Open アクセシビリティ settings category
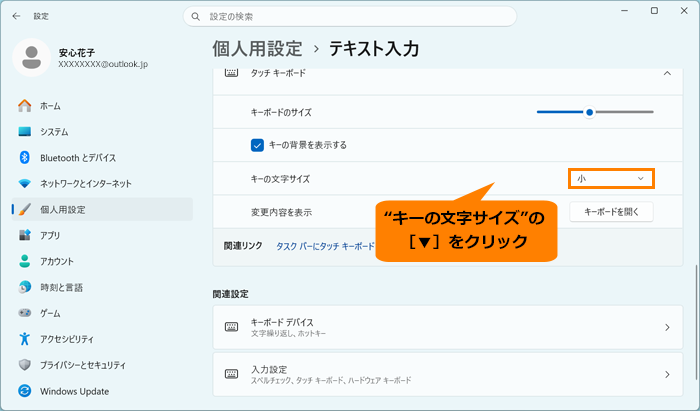 tap(102, 339)
